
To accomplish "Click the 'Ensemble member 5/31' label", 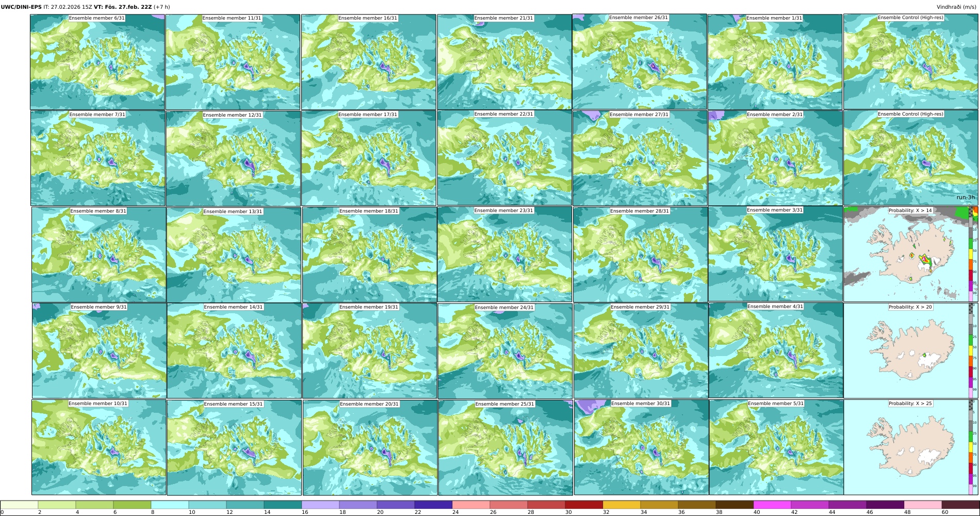I will point(776,404).
